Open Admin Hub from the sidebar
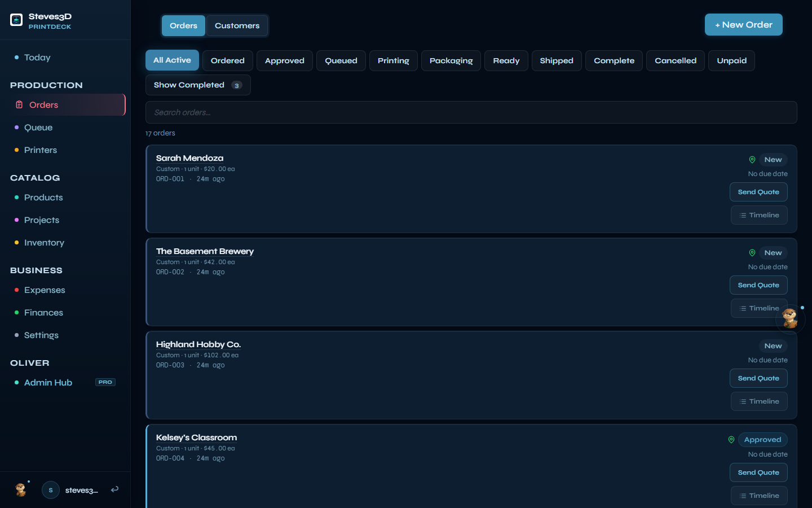The height and width of the screenshot is (508, 812). click(48, 382)
